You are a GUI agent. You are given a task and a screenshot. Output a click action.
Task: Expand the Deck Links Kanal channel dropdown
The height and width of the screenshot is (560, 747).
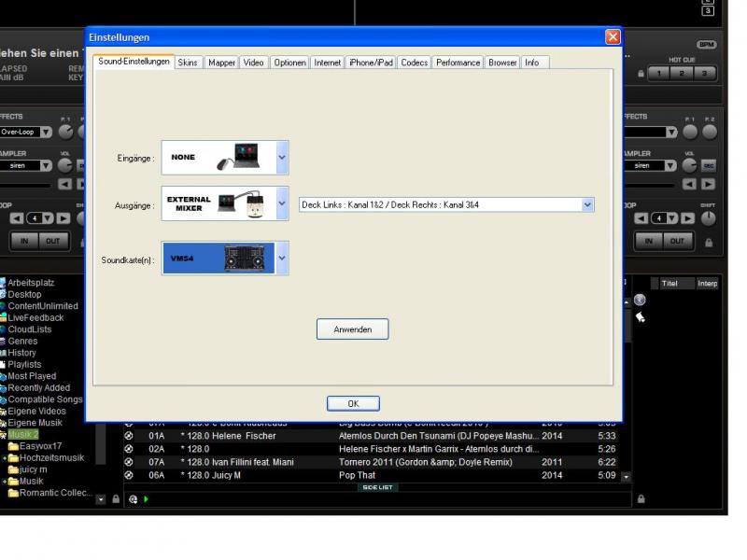point(586,204)
